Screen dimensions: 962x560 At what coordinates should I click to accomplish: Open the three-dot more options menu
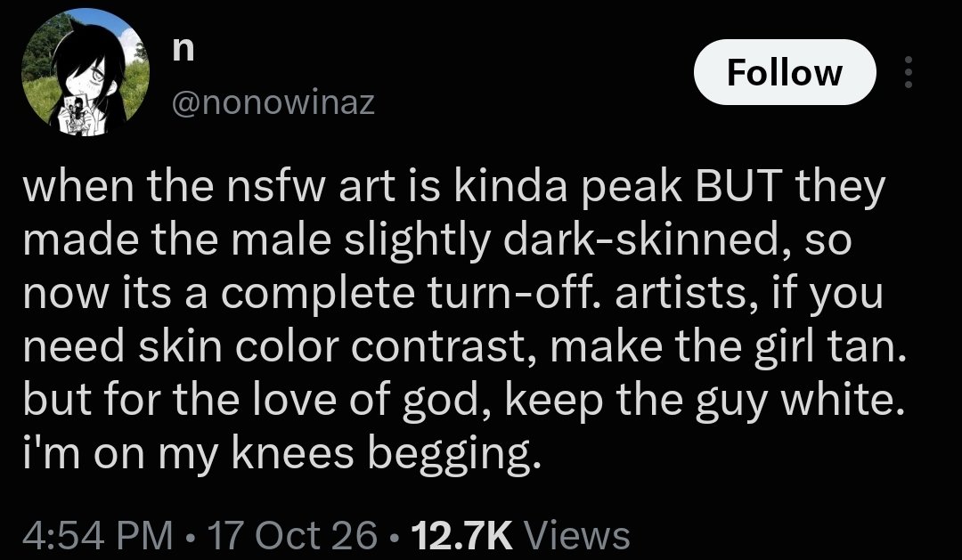pyautogui.click(x=909, y=72)
